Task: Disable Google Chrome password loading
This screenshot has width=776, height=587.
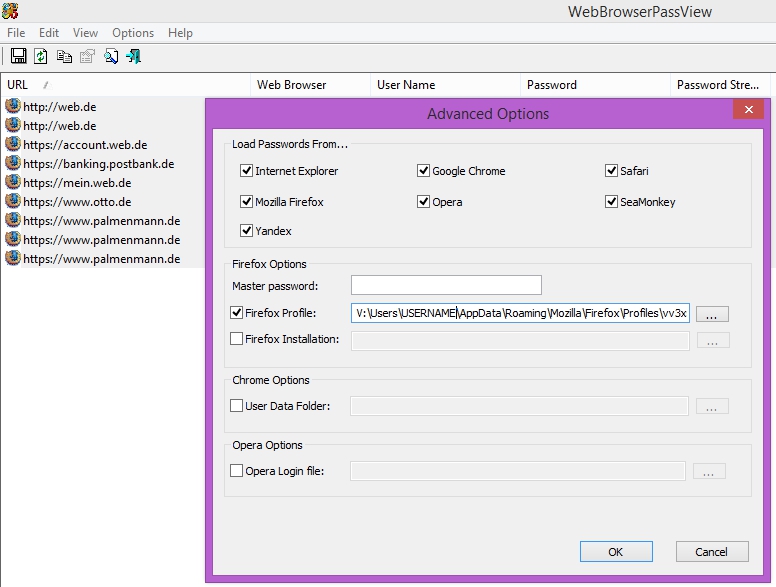Action: point(424,171)
